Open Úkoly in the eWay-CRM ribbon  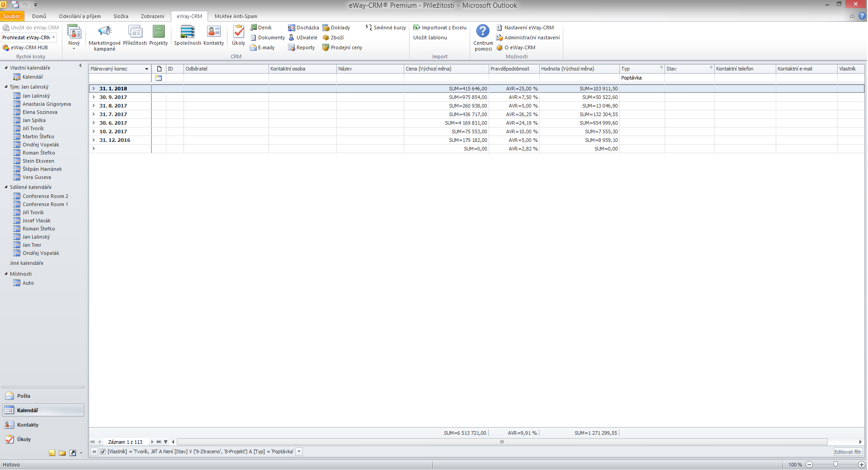(238, 35)
